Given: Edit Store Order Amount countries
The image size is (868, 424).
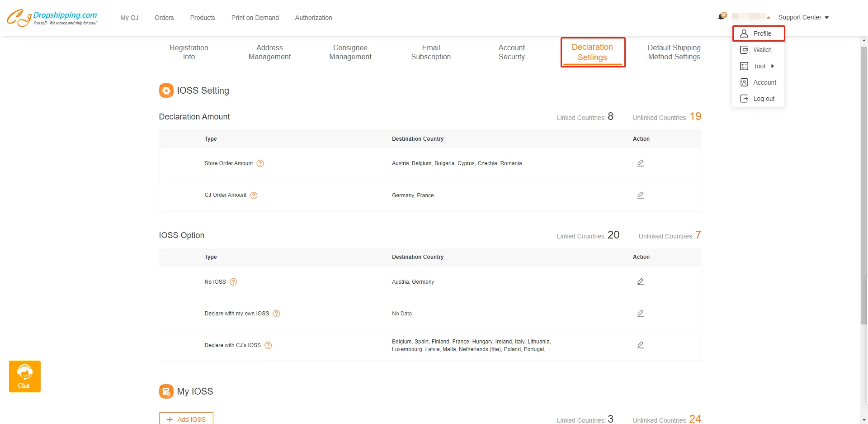Looking at the screenshot, I should [x=640, y=163].
